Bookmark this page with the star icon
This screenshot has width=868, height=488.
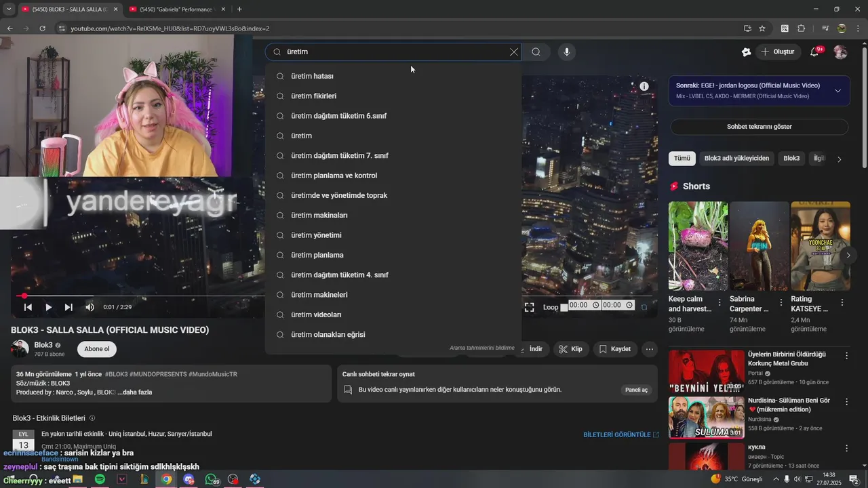click(762, 28)
